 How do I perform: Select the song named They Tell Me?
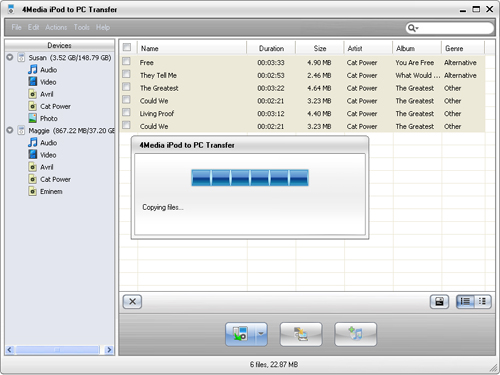click(158, 75)
